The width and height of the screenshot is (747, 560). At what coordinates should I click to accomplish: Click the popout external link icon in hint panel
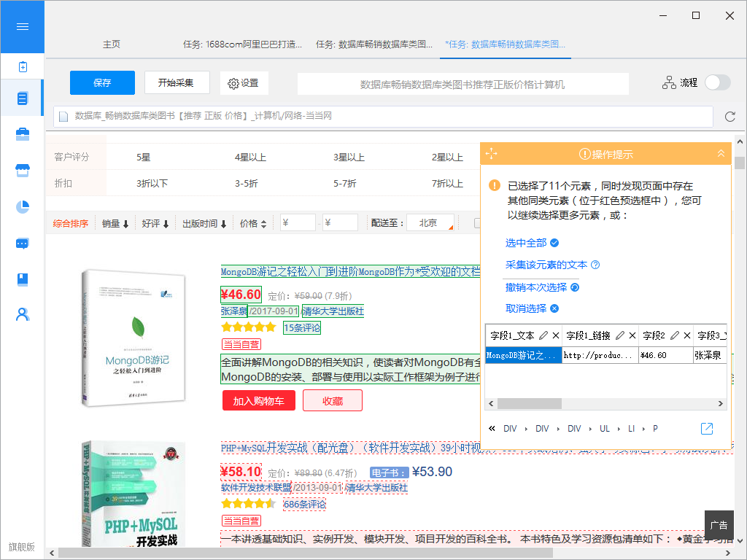(x=707, y=429)
